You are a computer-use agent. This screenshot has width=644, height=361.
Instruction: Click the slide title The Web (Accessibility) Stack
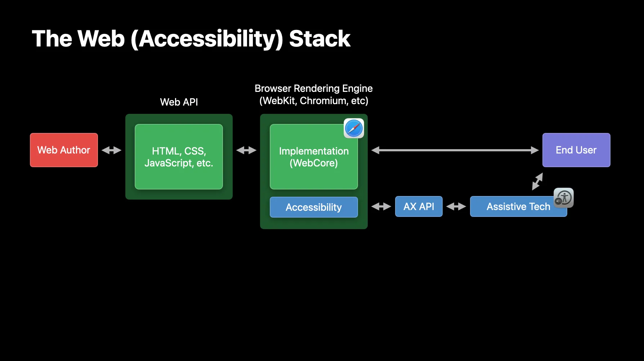(191, 39)
